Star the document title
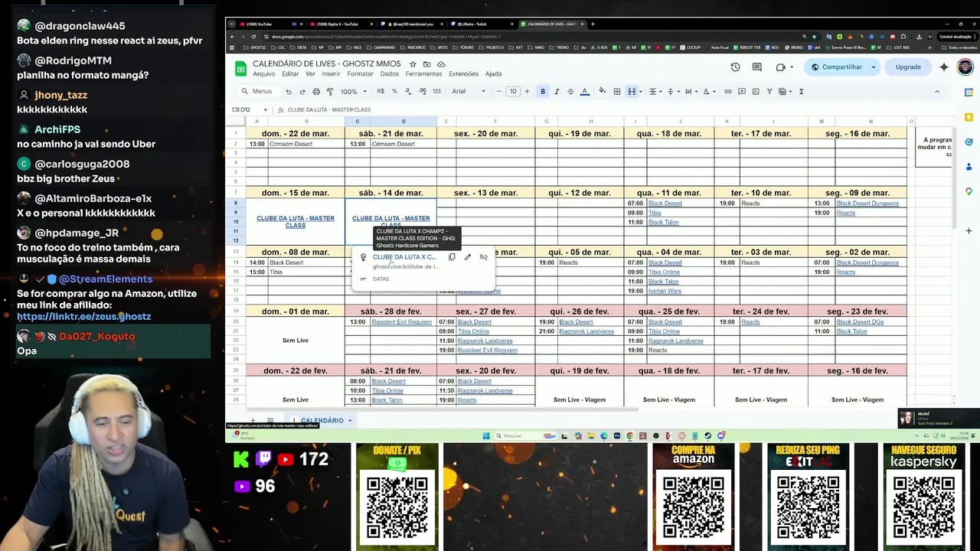Viewport: 980px width, 551px height. (413, 64)
